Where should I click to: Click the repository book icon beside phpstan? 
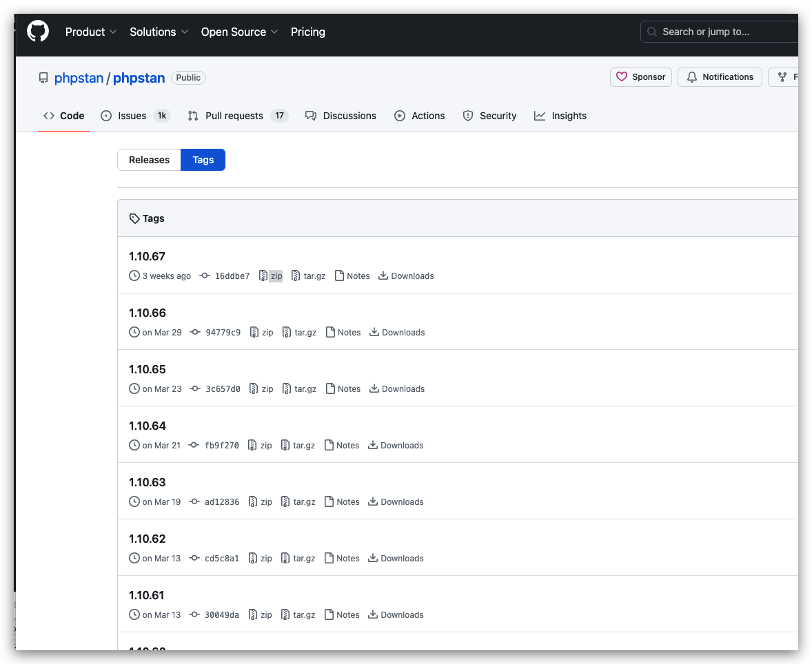tap(43, 78)
